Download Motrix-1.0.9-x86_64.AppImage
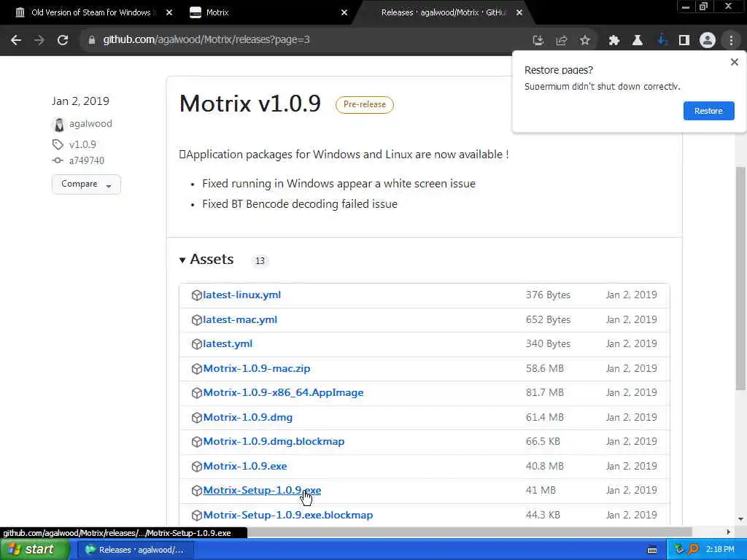This screenshot has width=747, height=560. [x=284, y=393]
